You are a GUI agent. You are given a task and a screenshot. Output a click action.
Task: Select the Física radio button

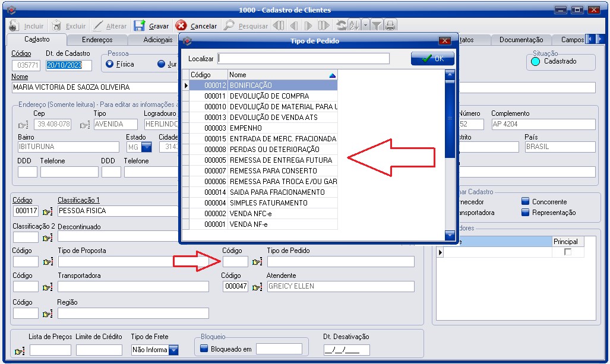[110, 64]
